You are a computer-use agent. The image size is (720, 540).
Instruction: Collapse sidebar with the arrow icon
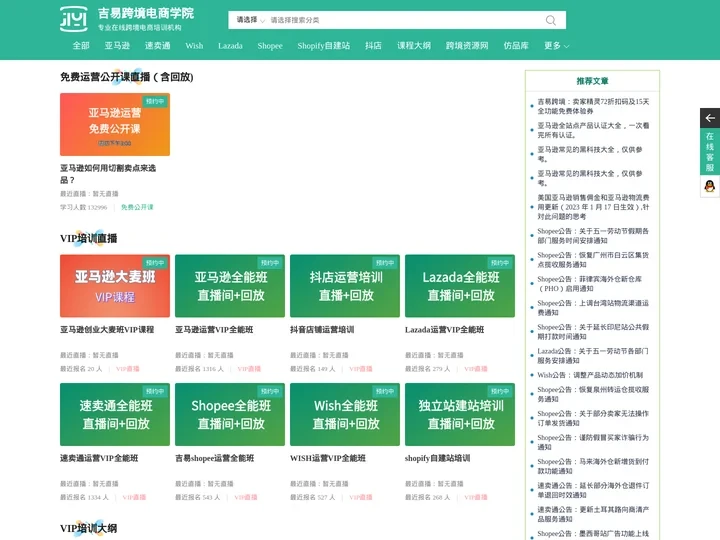point(709,118)
